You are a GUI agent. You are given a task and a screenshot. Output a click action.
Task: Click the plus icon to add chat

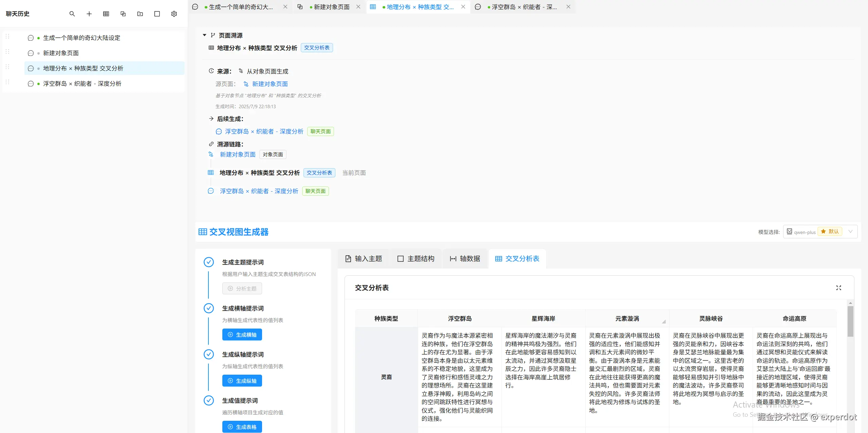(x=89, y=14)
